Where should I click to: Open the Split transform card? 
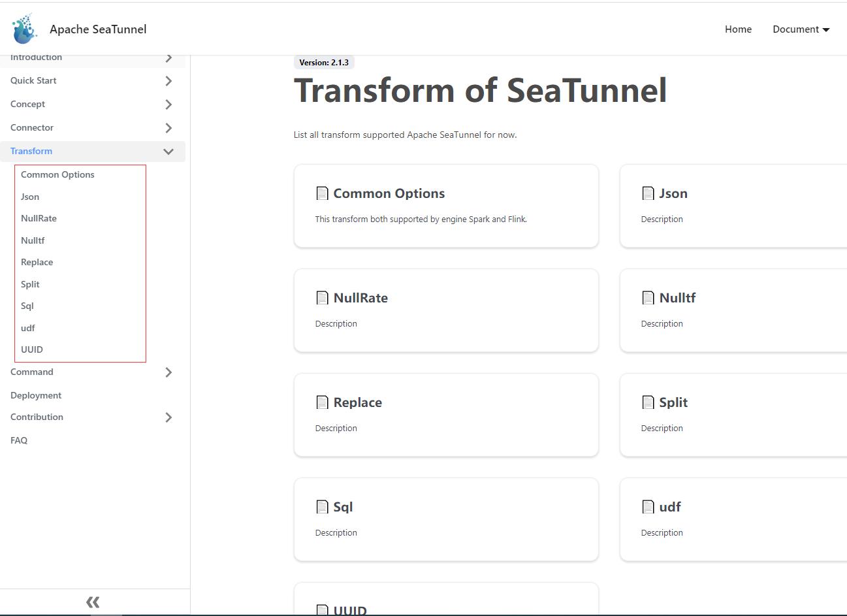tap(731, 415)
